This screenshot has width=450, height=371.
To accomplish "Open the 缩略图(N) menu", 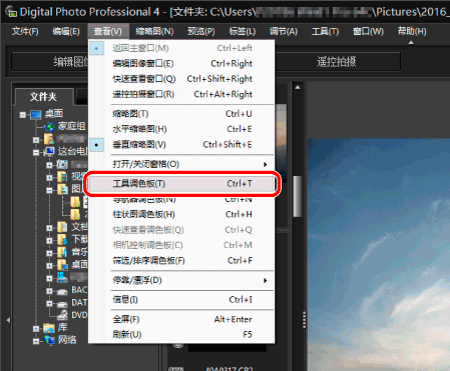I will 155,31.
